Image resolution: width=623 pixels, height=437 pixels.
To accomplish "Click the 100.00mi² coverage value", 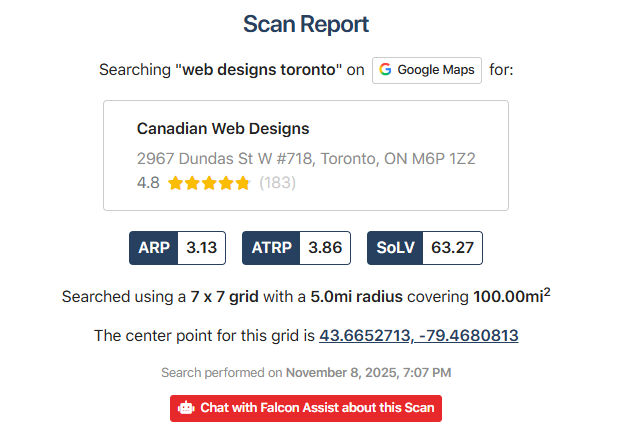I will 512,296.
